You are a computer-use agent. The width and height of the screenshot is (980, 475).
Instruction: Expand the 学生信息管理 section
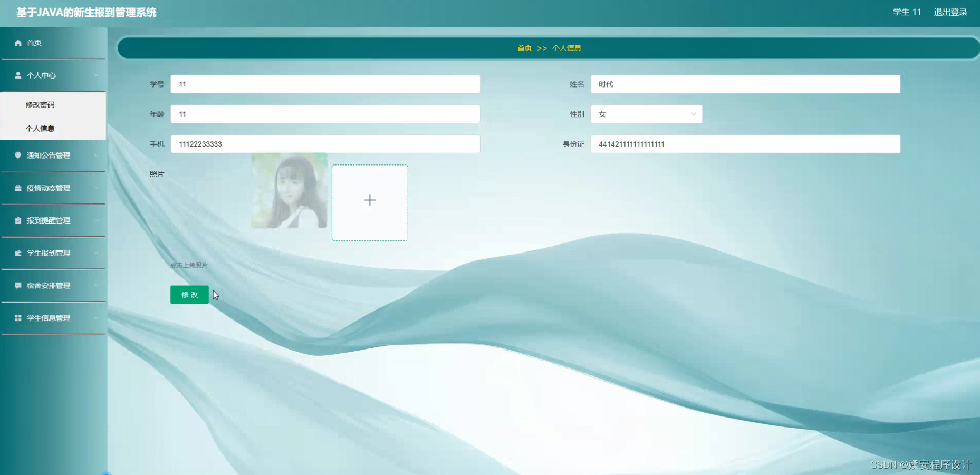tap(53, 318)
